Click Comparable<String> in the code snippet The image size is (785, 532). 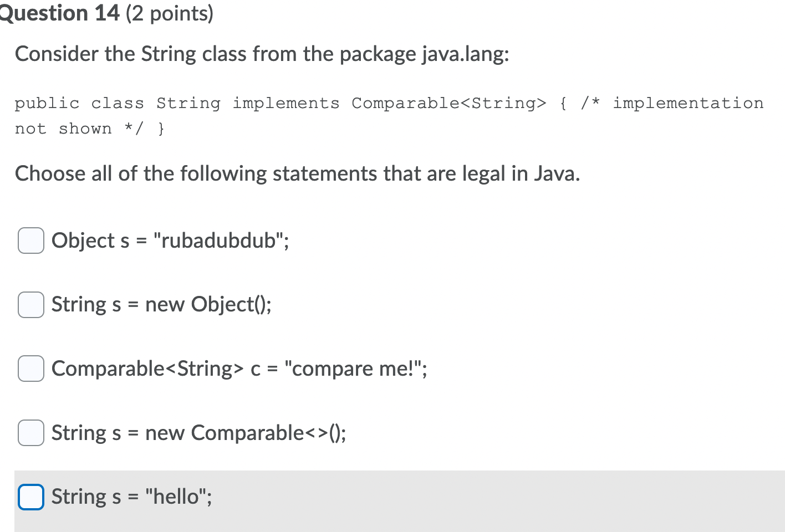coord(448,103)
